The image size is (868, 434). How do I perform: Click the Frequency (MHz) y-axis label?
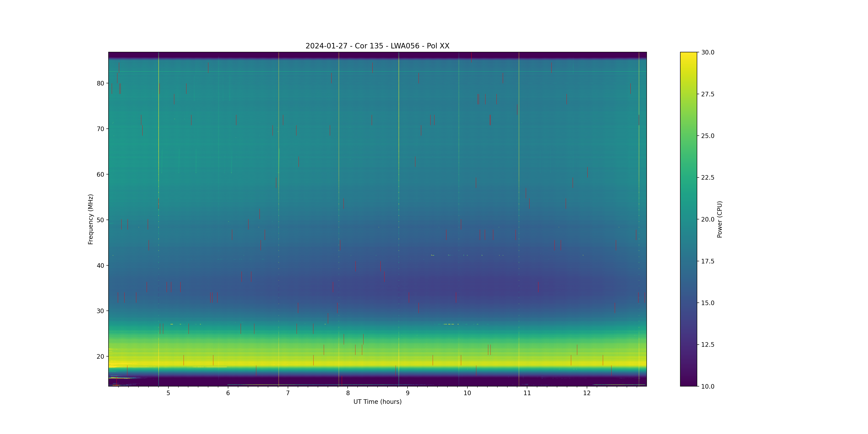click(90, 219)
